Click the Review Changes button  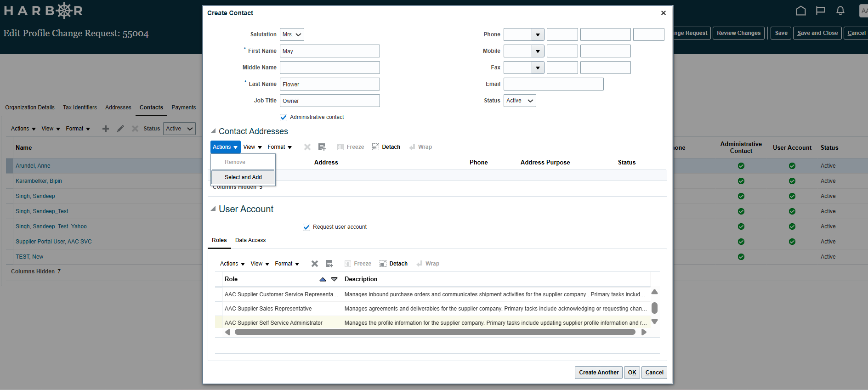(x=738, y=33)
